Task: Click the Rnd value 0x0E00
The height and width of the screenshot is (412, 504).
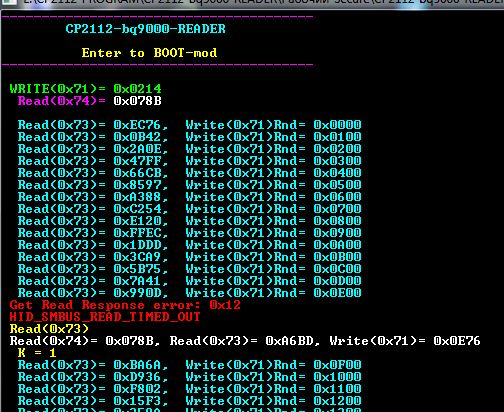Action: (337, 293)
